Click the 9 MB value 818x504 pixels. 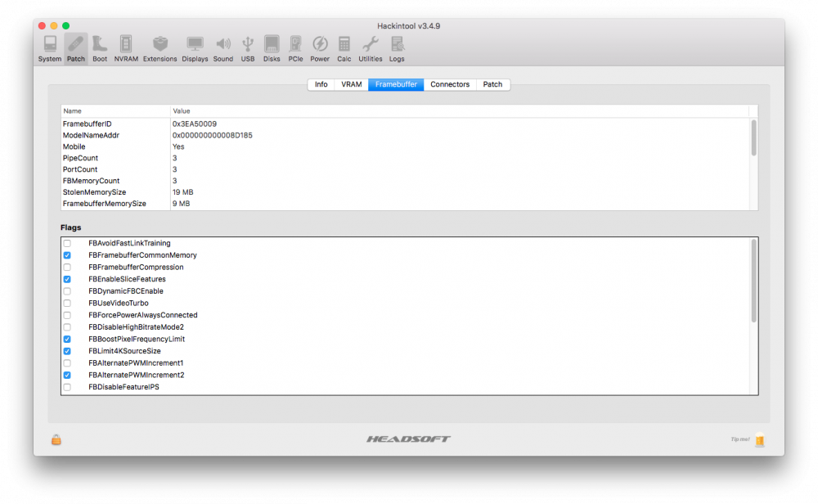[x=181, y=204]
